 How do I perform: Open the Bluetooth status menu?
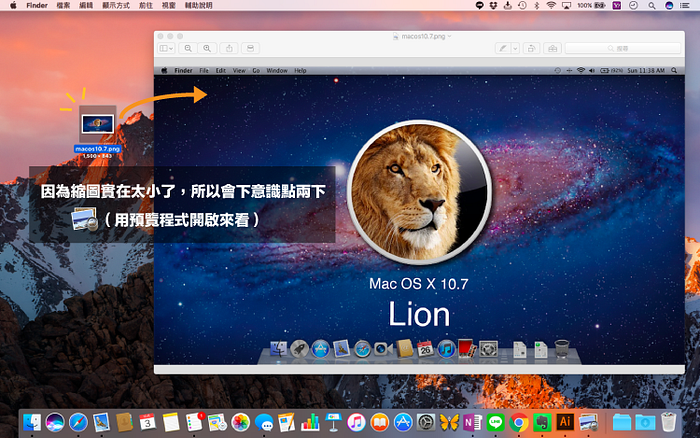point(537,5)
